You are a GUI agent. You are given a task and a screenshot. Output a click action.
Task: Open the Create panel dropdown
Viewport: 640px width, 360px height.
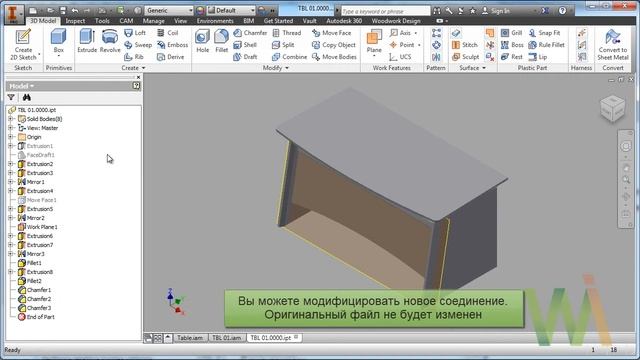(x=133, y=68)
